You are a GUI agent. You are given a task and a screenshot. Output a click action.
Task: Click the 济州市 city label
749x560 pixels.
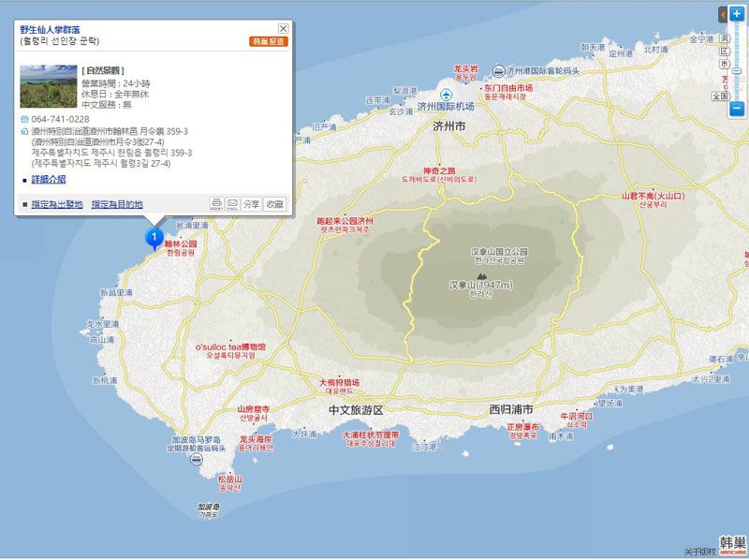coord(449,126)
